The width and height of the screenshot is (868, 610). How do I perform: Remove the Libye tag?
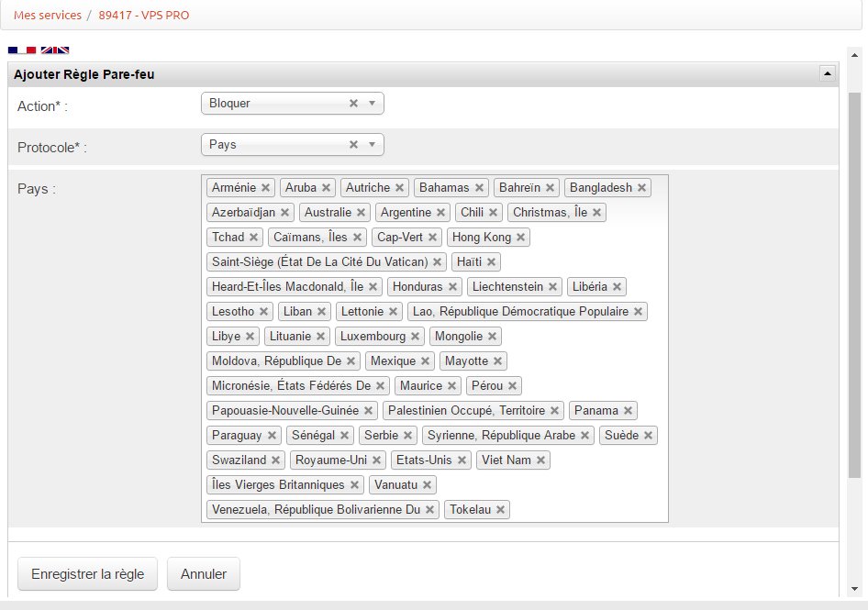pos(250,337)
